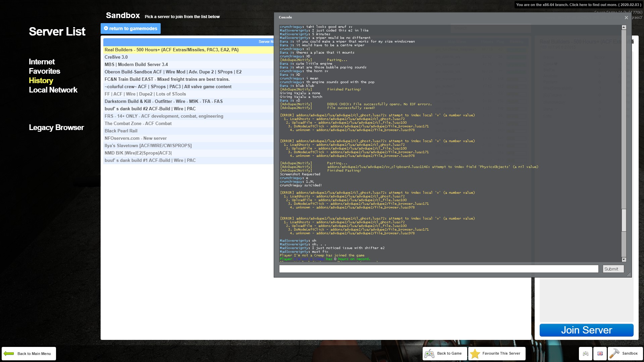Image resolution: width=644 pixels, height=362 pixels.
Task: Click inside the console text input field
Action: (x=436, y=269)
